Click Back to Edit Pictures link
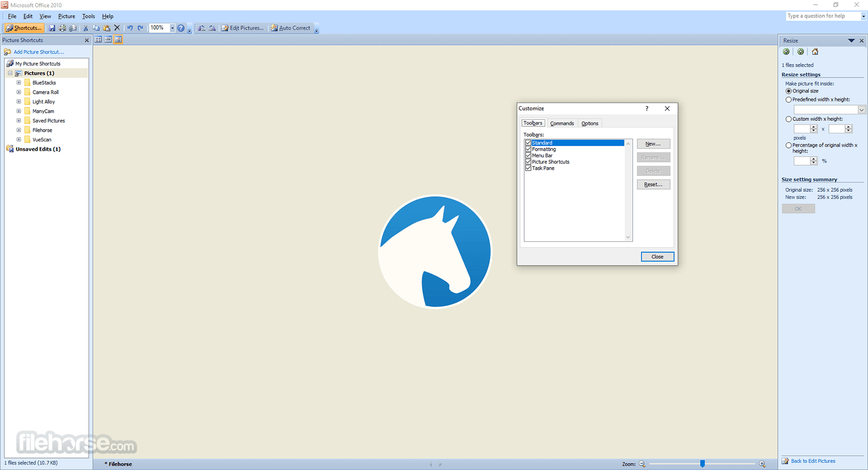Screen dimensions: 868x470 813,461
